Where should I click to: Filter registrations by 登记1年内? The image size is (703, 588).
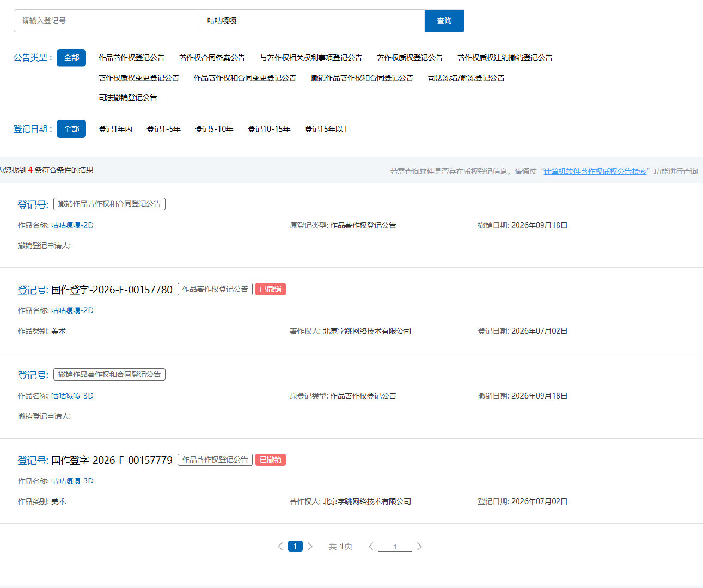point(115,129)
